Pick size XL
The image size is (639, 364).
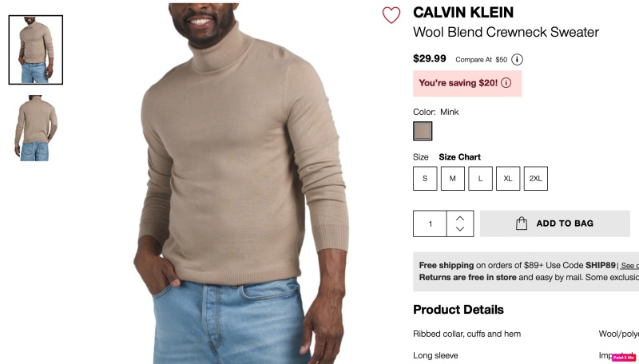click(508, 178)
